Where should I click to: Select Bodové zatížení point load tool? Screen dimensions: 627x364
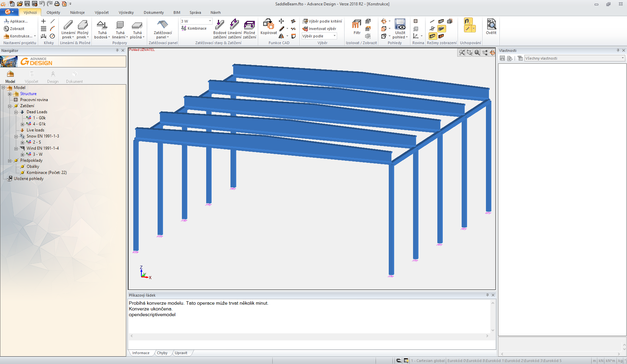click(220, 25)
